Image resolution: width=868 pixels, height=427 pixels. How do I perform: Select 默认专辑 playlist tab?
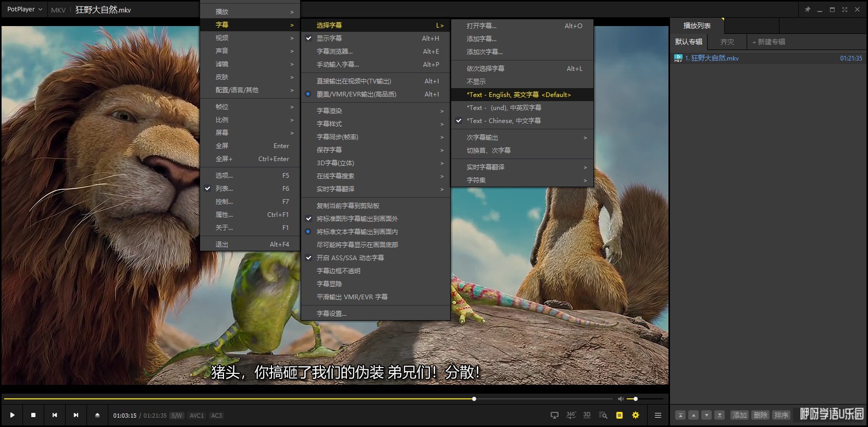point(688,42)
